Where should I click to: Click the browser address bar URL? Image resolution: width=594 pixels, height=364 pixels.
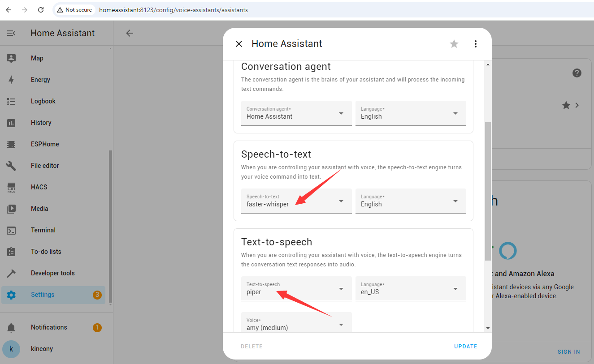click(173, 10)
